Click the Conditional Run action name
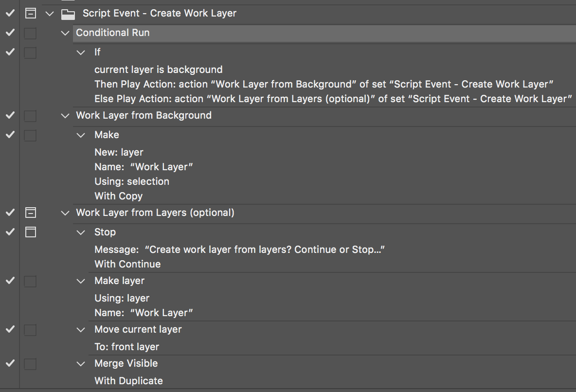 [113, 33]
